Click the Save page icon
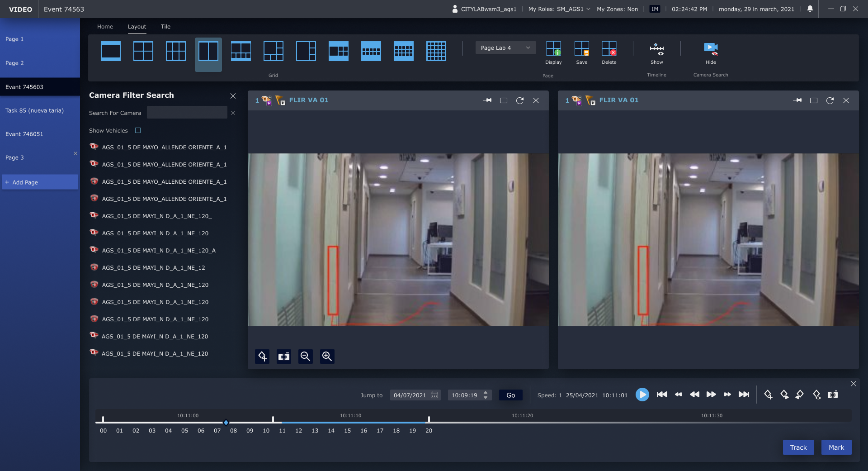 click(581, 49)
